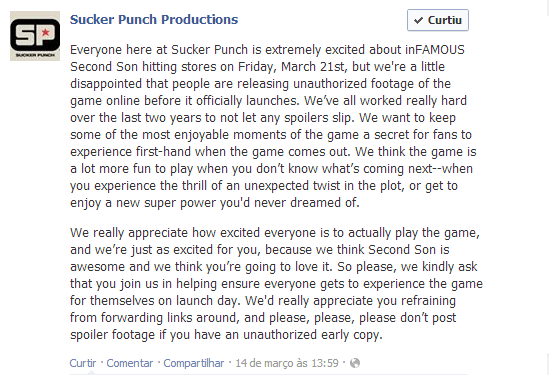Image resolution: width=549 pixels, height=375 pixels.
Task: Click the second paragraph starting 'We really appreciate'
Action: pyautogui.click(x=276, y=284)
